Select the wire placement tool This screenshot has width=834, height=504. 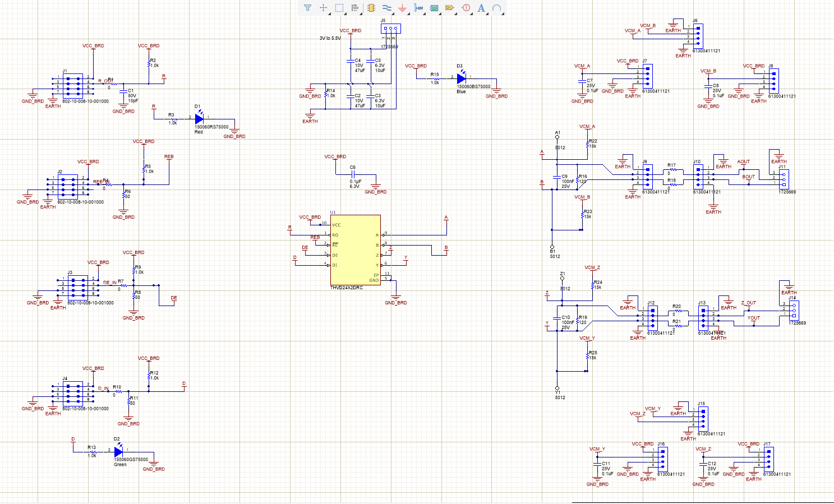tap(386, 8)
